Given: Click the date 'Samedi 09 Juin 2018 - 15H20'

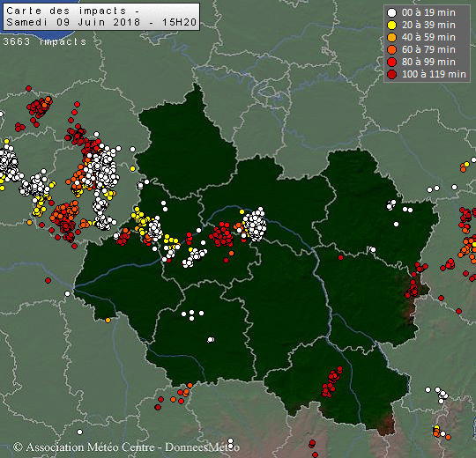Looking at the screenshot, I should 101,22.
